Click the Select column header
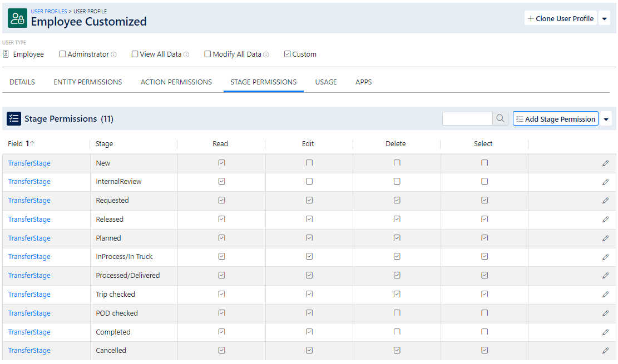 (x=483, y=144)
